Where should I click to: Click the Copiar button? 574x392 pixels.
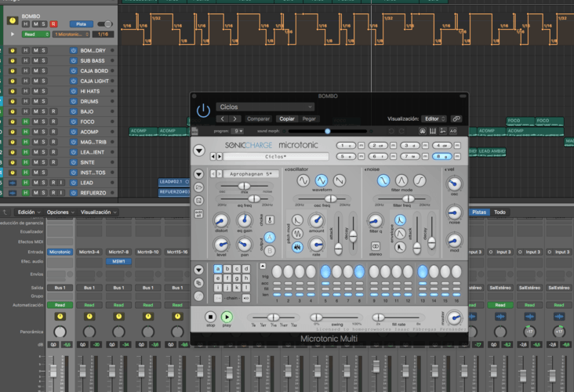[287, 118]
